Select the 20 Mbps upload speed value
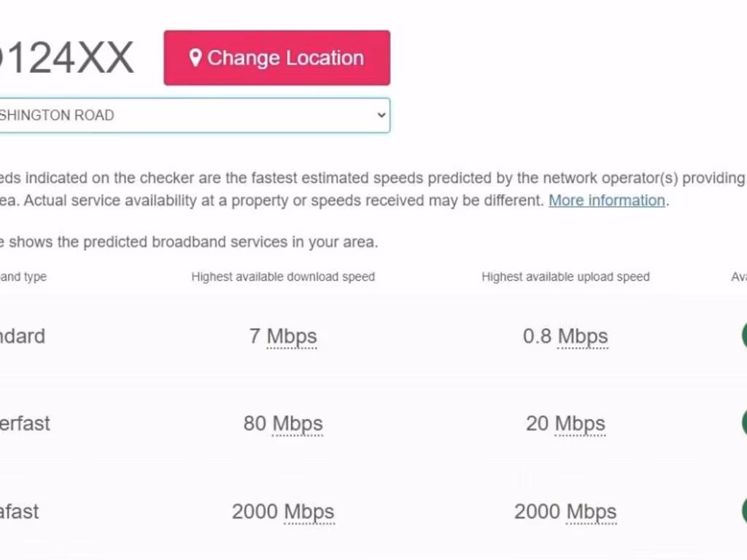This screenshot has height=560, width=747. (x=565, y=424)
